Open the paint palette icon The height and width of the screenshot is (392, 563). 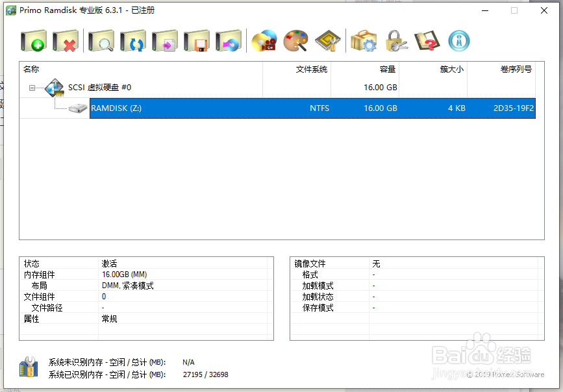296,41
